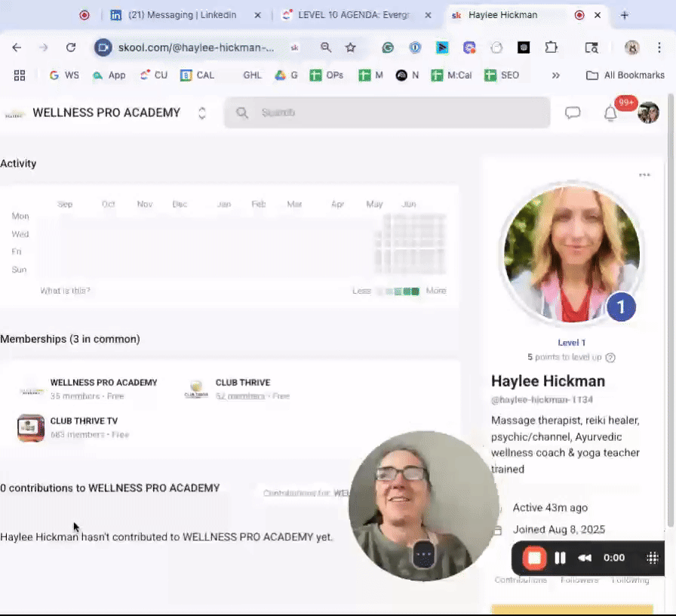Screen dimensions: 676x616
Task: Open the OPs sheets bookmark
Action: 327,75
